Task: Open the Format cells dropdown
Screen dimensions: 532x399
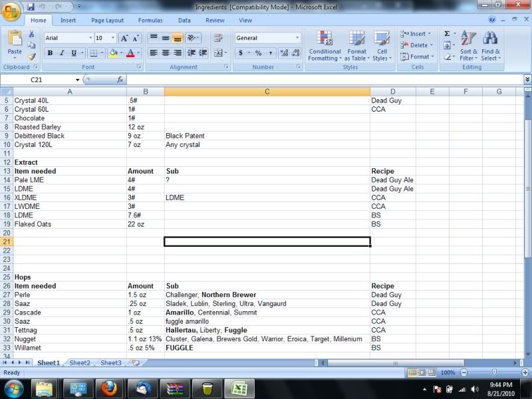Action: pyautogui.click(x=433, y=57)
